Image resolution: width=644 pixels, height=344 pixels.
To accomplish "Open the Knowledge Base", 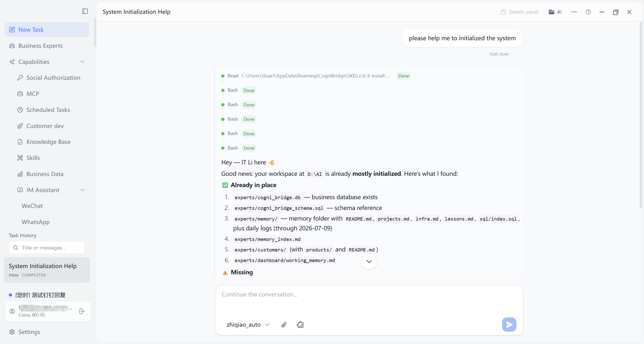I will (48, 142).
